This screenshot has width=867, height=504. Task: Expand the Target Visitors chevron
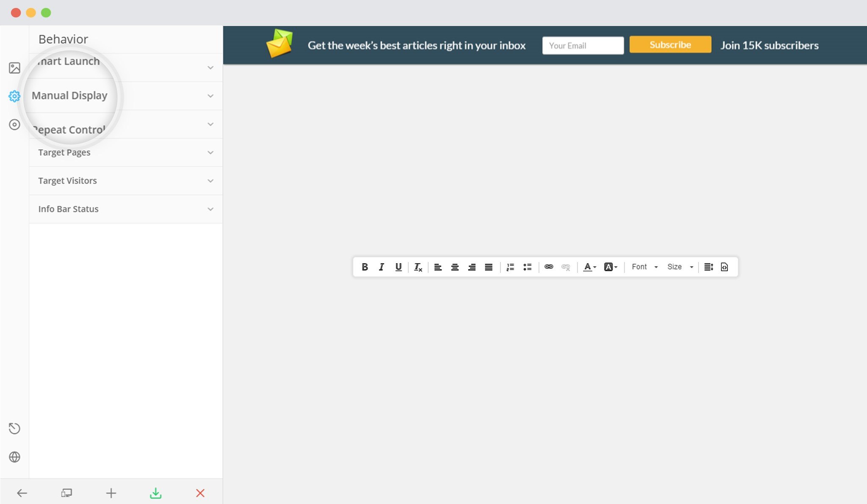click(x=210, y=181)
